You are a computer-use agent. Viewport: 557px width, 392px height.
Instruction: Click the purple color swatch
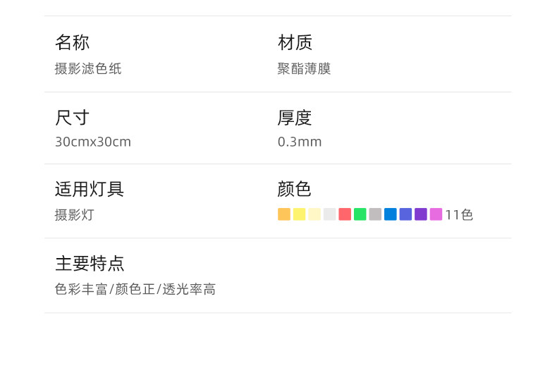421,214
